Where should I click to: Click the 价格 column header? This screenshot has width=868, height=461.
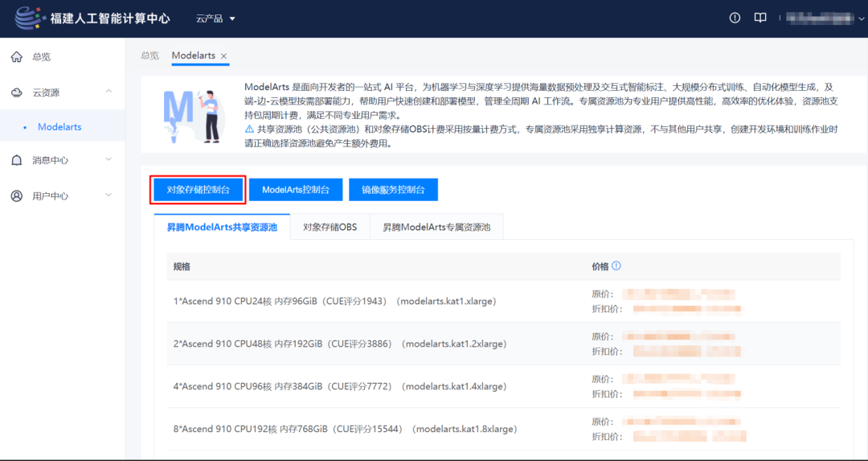pyautogui.click(x=600, y=266)
